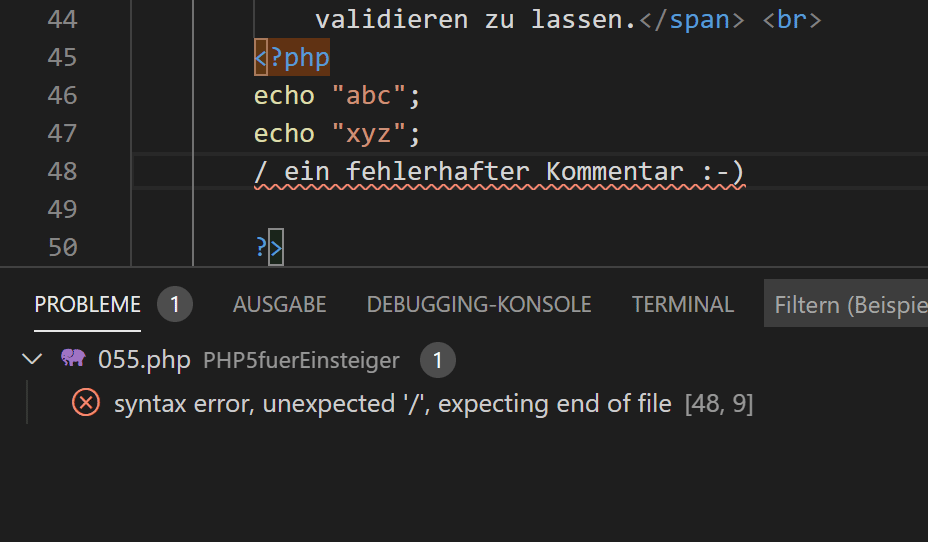Click the echo "xyz" statement
This screenshot has height=542, width=928.
[337, 133]
